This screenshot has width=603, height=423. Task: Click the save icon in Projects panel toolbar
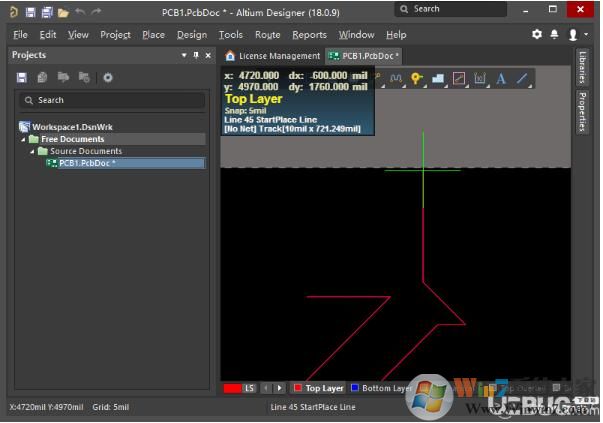click(22, 78)
